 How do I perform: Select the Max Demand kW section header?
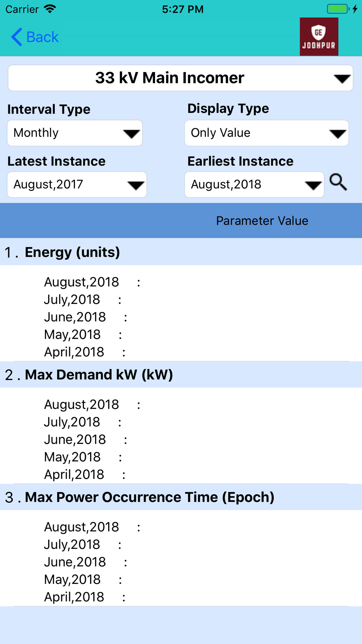coord(181,375)
